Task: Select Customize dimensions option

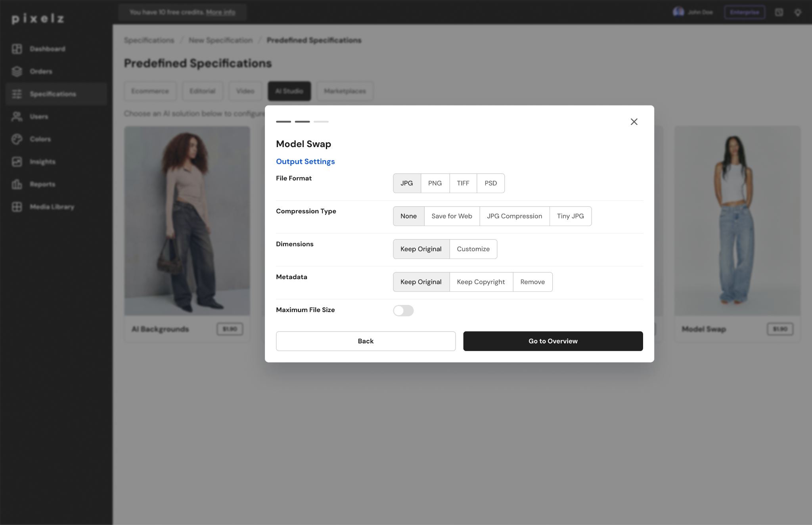Action: [x=473, y=249]
